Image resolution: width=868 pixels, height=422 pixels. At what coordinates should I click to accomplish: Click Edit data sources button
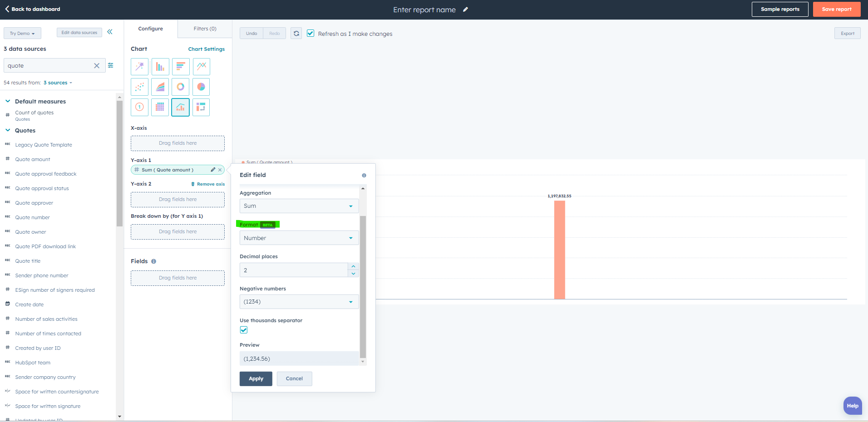click(x=79, y=33)
